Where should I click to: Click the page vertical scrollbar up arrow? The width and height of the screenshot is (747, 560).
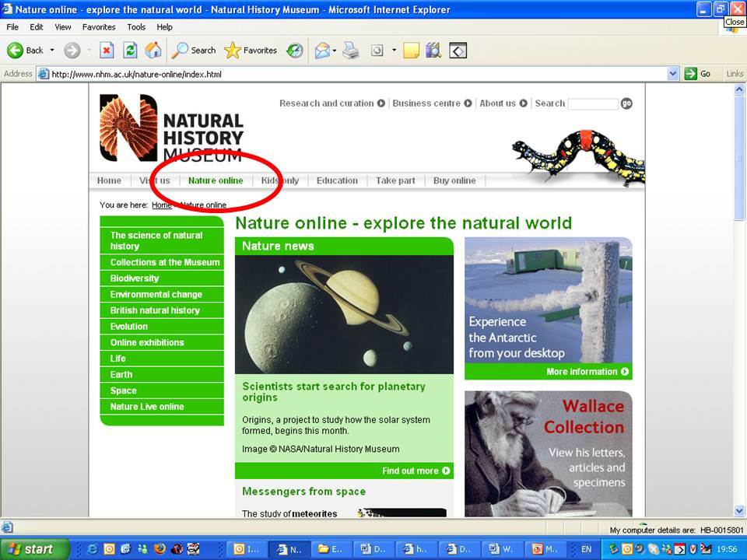[x=739, y=89]
